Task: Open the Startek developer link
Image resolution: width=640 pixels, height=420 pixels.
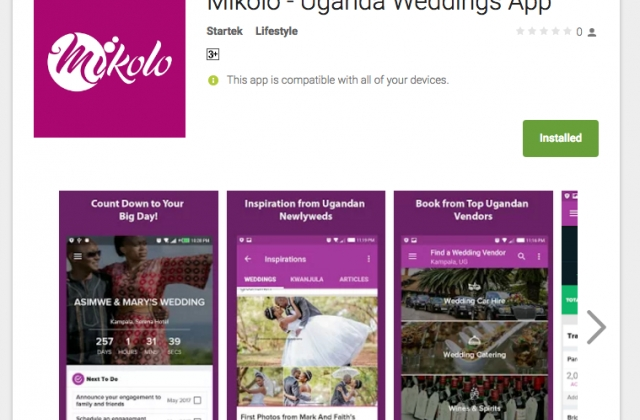Action: tap(224, 31)
